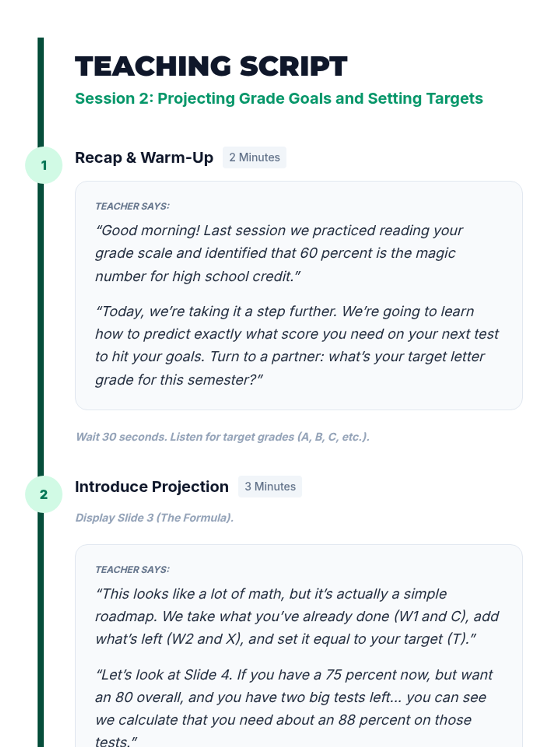Click the "2 Minutes" duration badge
Image resolution: width=560 pixels, height=747 pixels.
[x=254, y=158]
